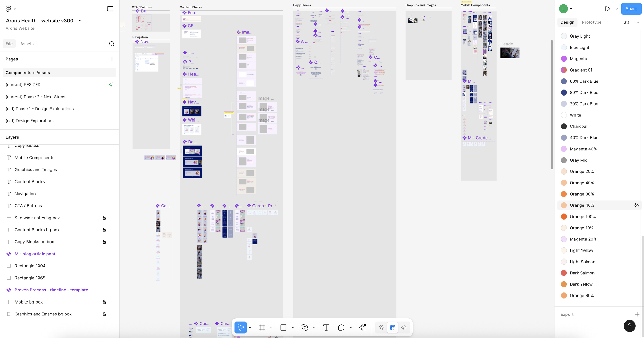This screenshot has width=644, height=338.
Task: Select the Pen tool
Action: 305,327
